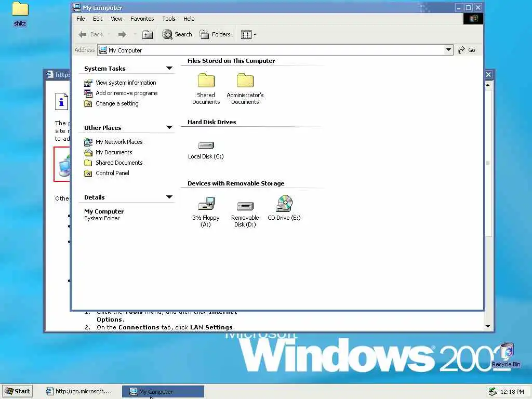Click View system information link
Viewport: 532px width, 399px height.
126,83
